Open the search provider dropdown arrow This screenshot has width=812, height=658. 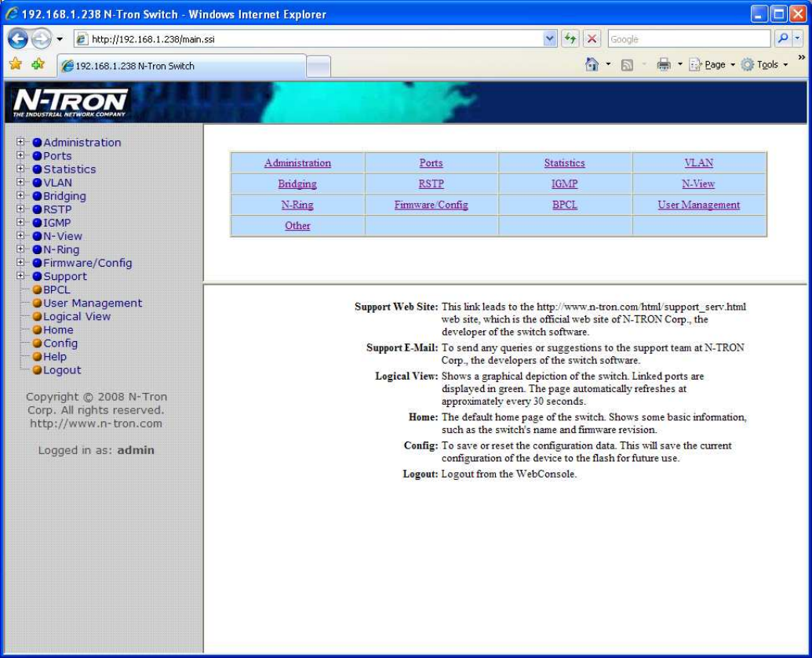click(798, 39)
